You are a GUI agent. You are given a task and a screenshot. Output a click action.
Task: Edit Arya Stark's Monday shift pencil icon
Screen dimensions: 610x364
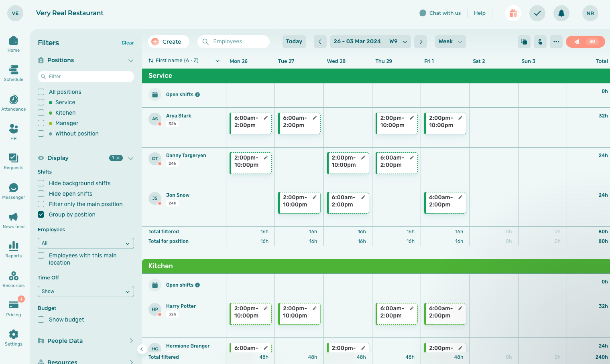tap(266, 118)
